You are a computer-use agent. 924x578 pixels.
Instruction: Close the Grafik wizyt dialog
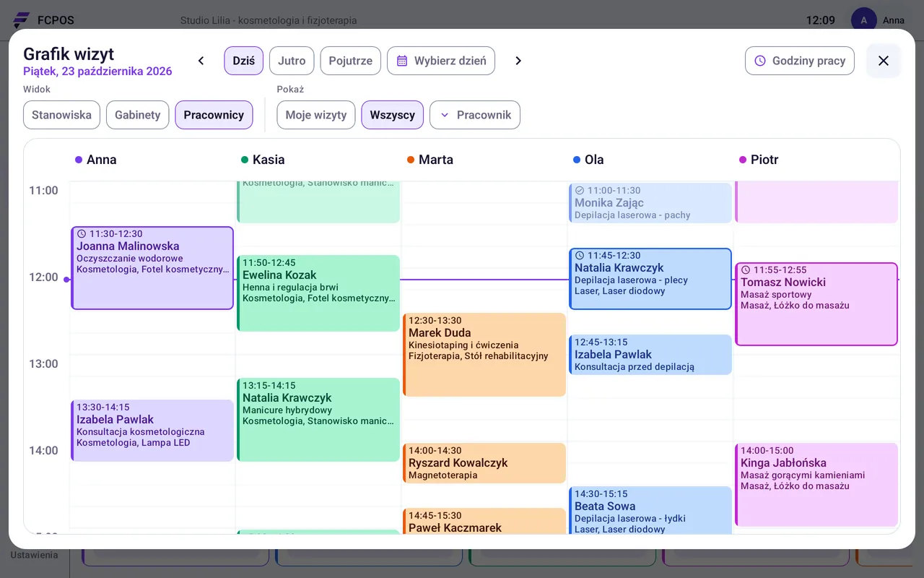click(884, 61)
